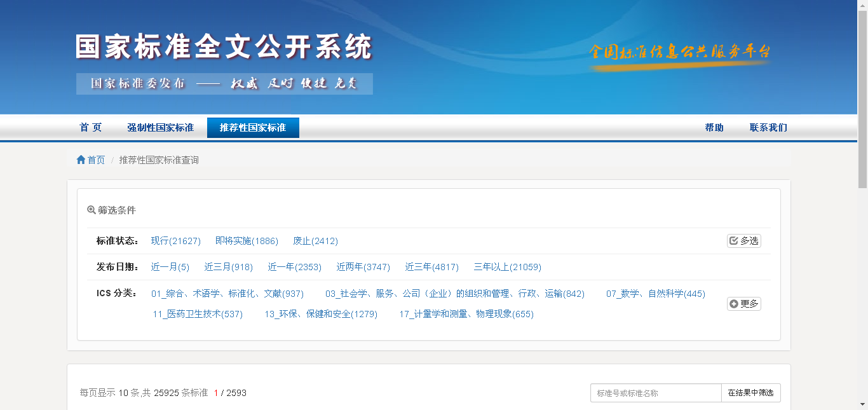Select ICS 03_社会学、服务、公司(企业) category
The height and width of the screenshot is (410, 868).
click(x=455, y=294)
